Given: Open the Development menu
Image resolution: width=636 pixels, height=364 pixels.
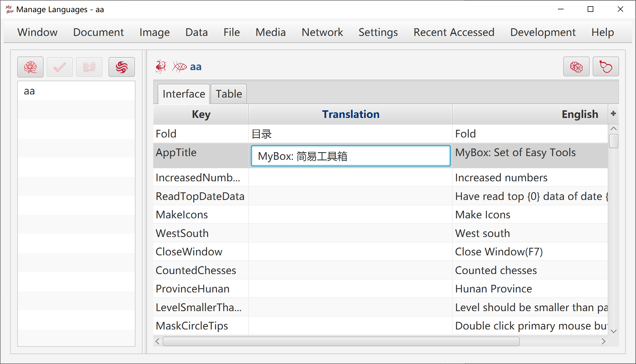Looking at the screenshot, I should tap(543, 32).
